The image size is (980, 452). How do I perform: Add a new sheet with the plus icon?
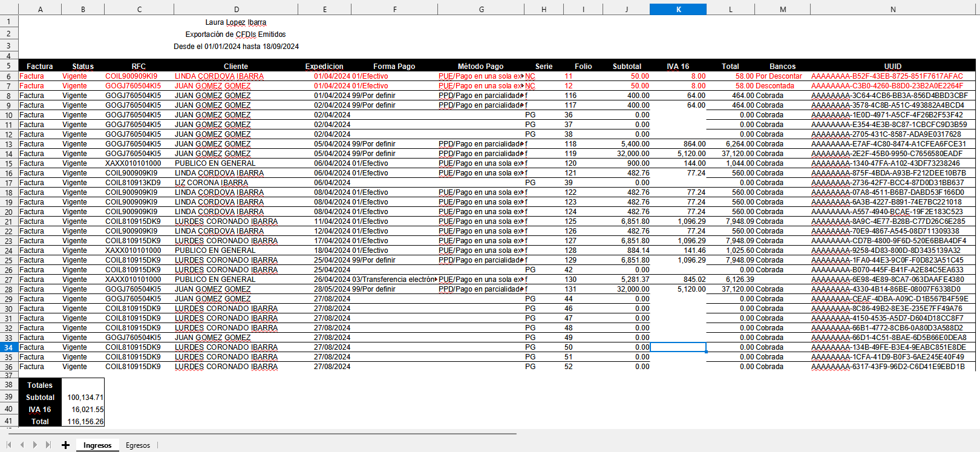65,445
